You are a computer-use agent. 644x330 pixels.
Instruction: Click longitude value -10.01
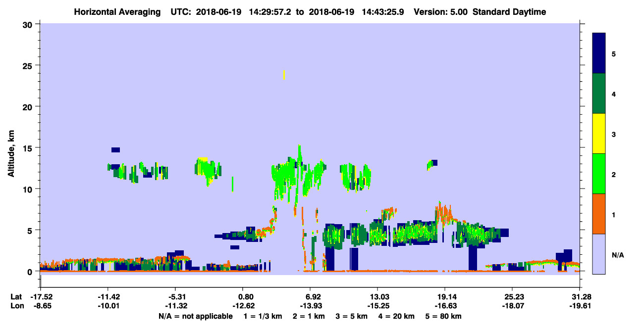tap(108, 306)
